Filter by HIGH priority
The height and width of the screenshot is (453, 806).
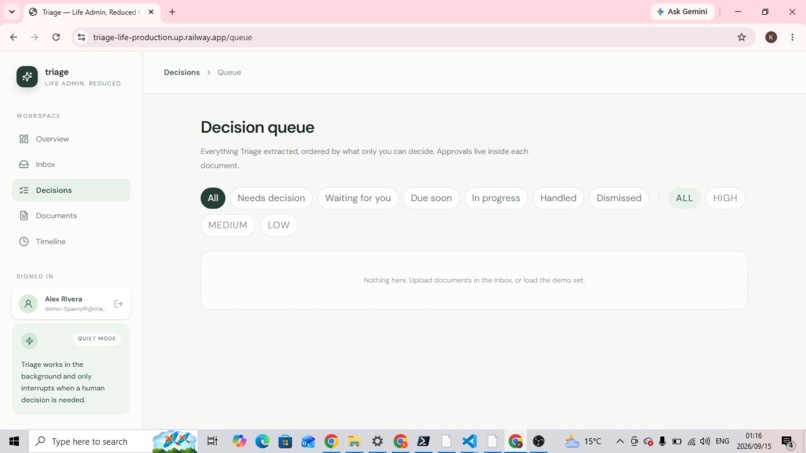tap(725, 198)
